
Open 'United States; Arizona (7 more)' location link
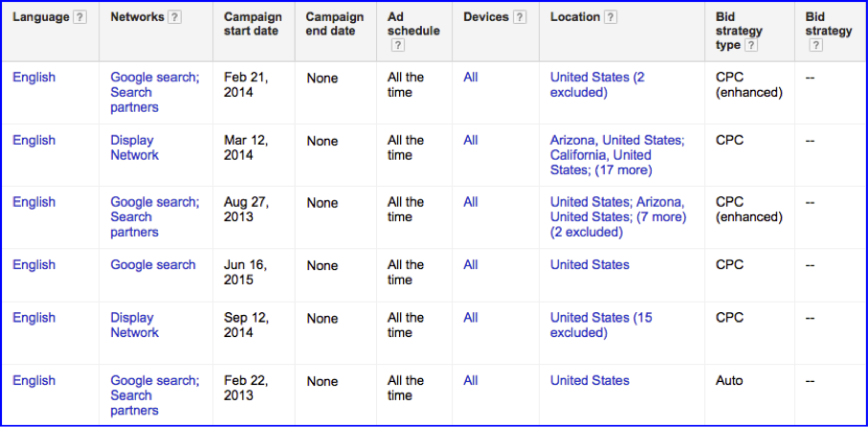(x=618, y=217)
